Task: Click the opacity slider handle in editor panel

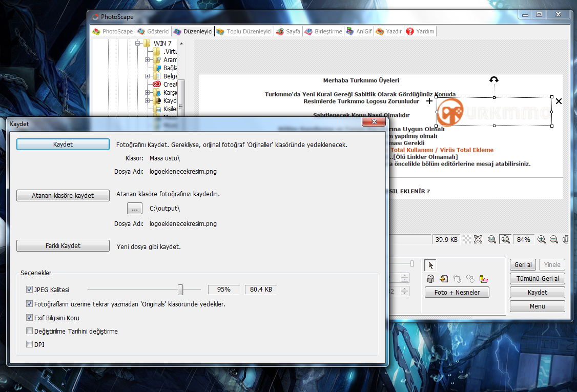Action: [x=412, y=263]
